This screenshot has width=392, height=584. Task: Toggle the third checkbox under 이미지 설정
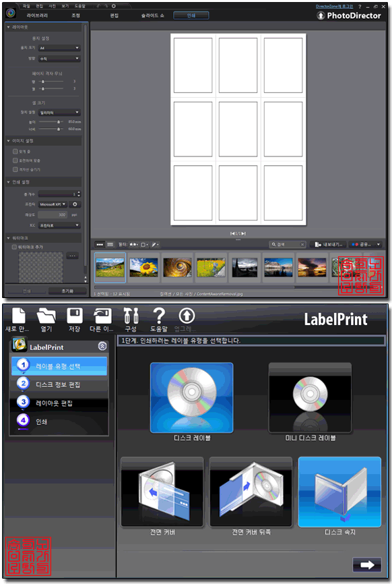[15, 169]
